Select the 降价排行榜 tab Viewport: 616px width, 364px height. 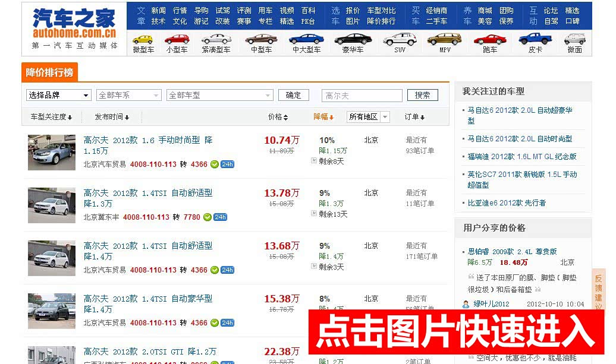(x=49, y=72)
